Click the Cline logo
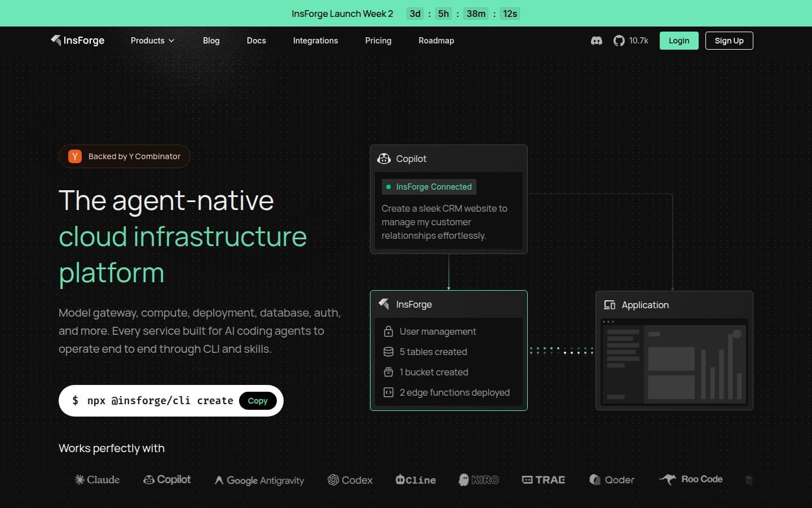This screenshot has width=812, height=508. click(x=416, y=480)
